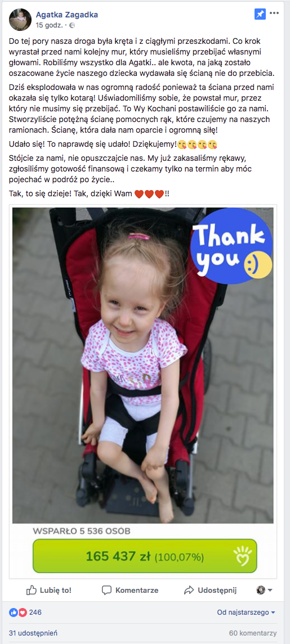
Task: Click the Thank you sticker on photo
Action: [231, 246]
